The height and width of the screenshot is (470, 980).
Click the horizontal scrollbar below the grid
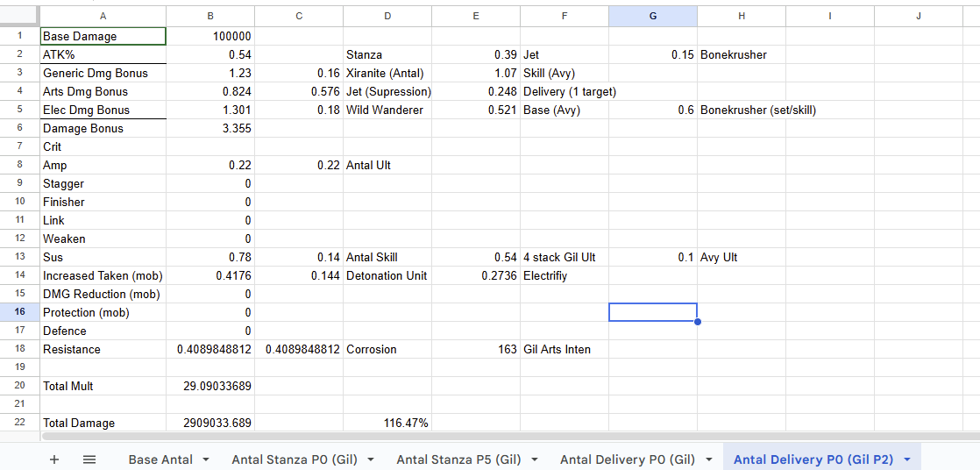(510, 436)
